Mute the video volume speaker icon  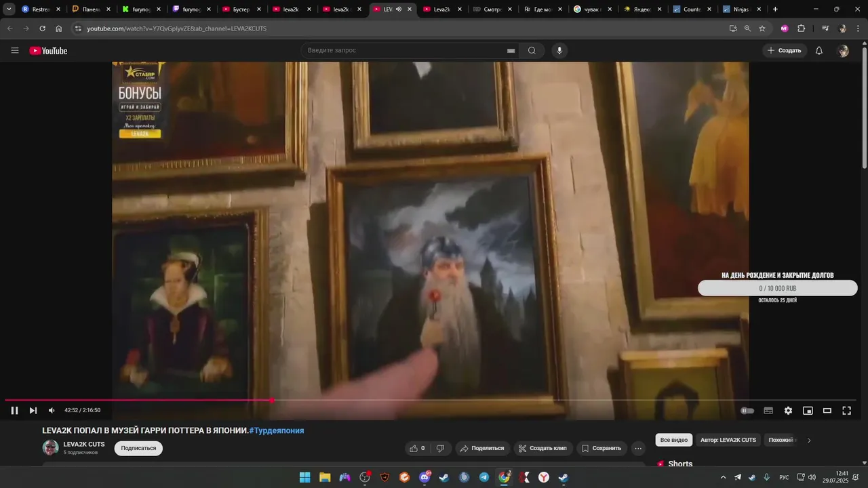(52, 410)
